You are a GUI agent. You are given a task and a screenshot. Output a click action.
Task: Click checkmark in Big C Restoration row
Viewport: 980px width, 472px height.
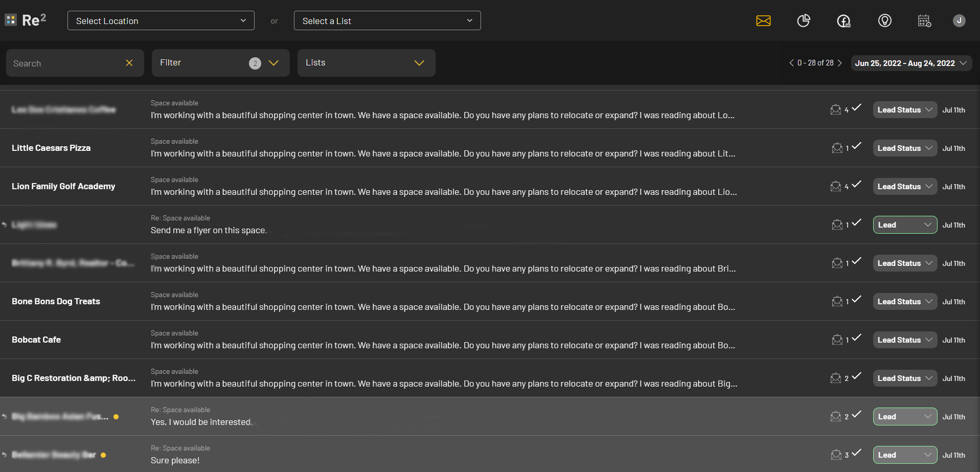pyautogui.click(x=856, y=376)
